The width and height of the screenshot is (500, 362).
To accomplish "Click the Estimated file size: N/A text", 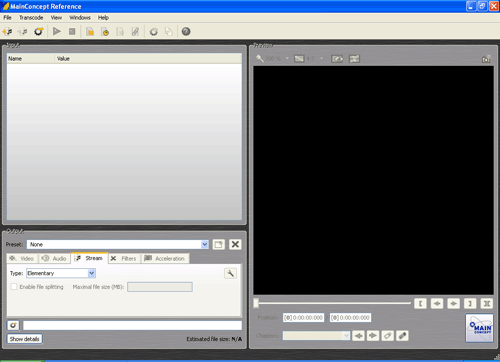I will [214, 339].
